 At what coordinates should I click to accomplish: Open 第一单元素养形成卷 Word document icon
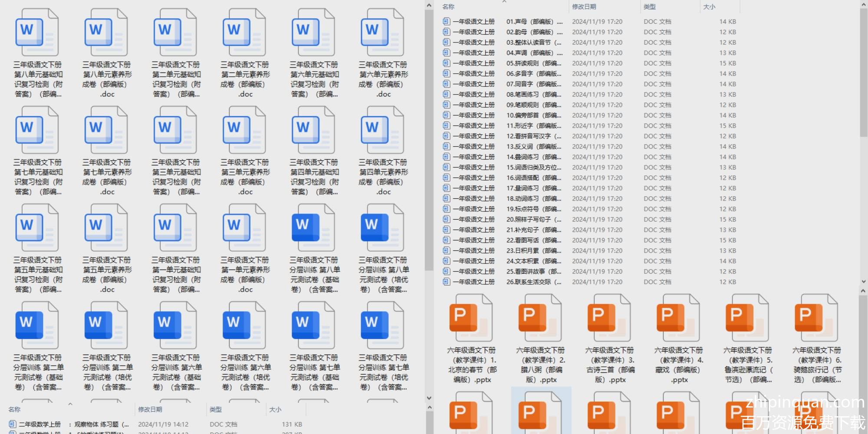point(244,227)
